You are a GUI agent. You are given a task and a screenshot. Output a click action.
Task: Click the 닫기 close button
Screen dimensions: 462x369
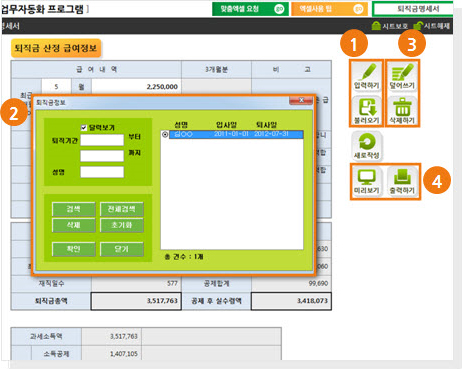tap(122, 249)
